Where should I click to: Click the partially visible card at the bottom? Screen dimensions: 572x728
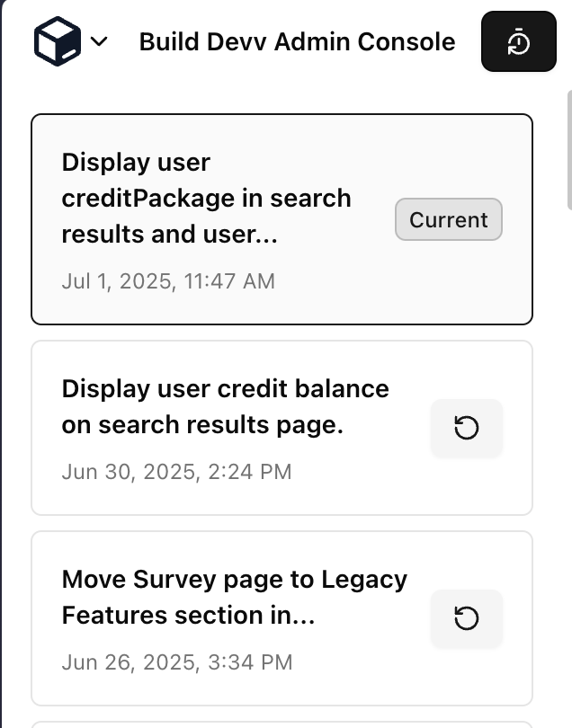(282, 724)
